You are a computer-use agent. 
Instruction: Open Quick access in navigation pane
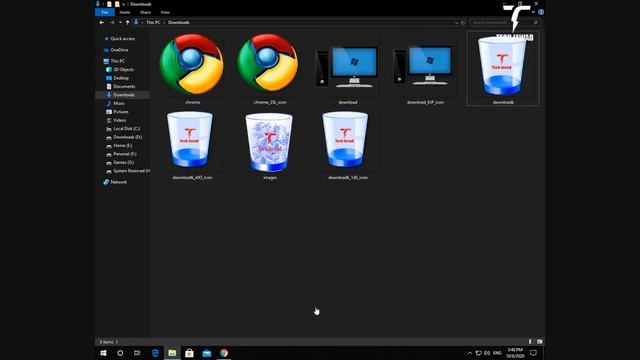(x=122, y=39)
